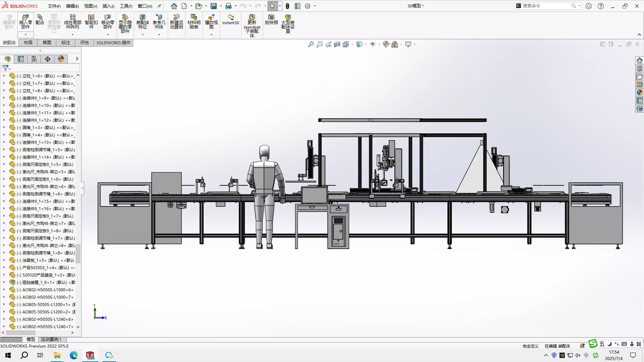Click the 搜索命令 search field
The width and height of the screenshot is (644, 362).
click(547, 6)
